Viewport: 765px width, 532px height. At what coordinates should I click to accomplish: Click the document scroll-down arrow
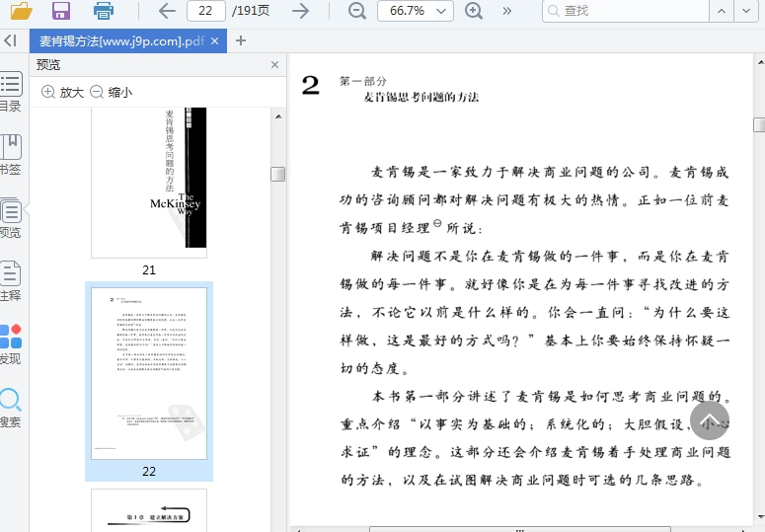(x=760, y=517)
